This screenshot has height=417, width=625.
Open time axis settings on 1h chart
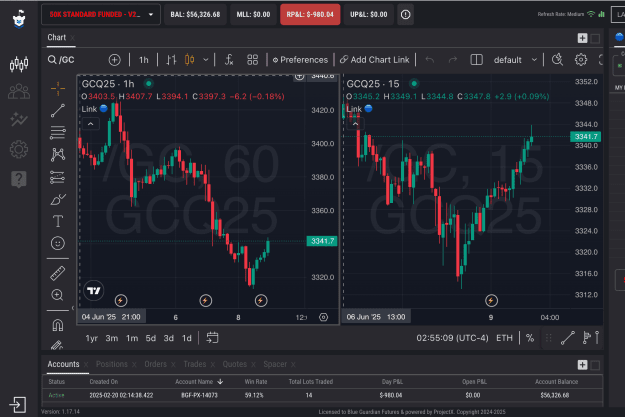tap(324, 317)
